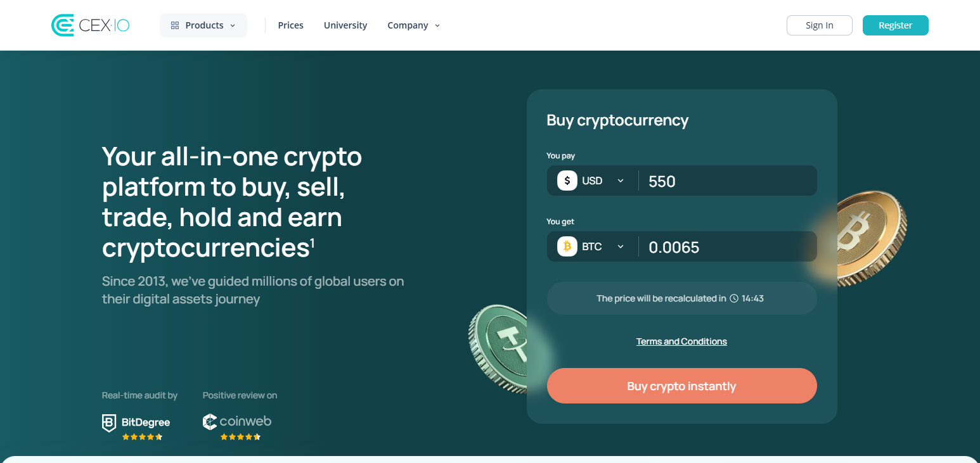Open the Products dropdown menu

pos(203,25)
